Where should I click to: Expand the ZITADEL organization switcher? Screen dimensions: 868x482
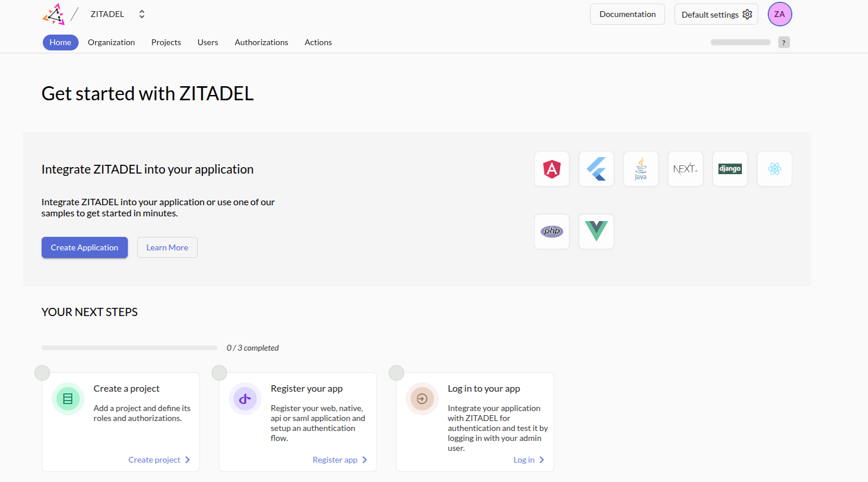coord(141,14)
